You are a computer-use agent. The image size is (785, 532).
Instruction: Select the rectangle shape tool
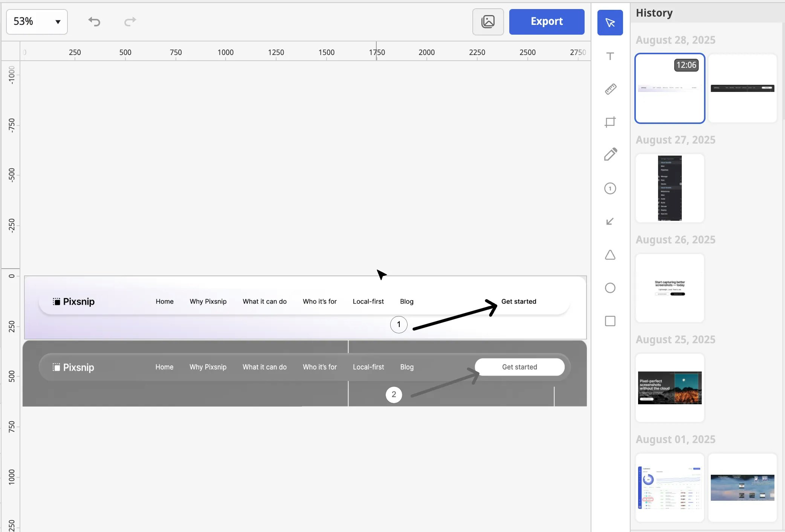(610, 321)
